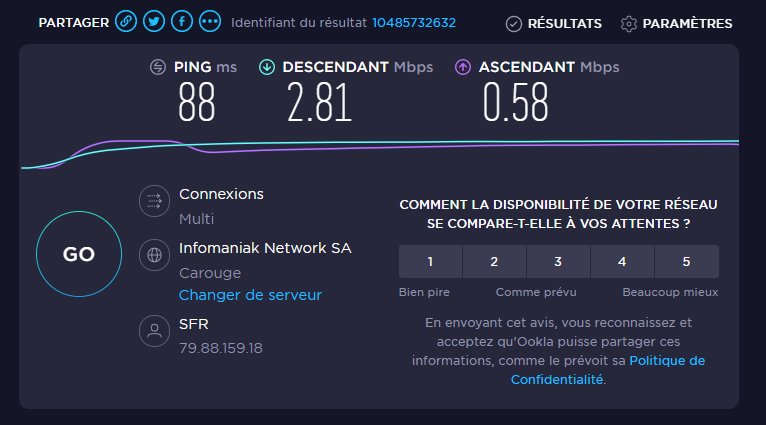Select rating 5 Beaucoup mieux

coord(686,262)
